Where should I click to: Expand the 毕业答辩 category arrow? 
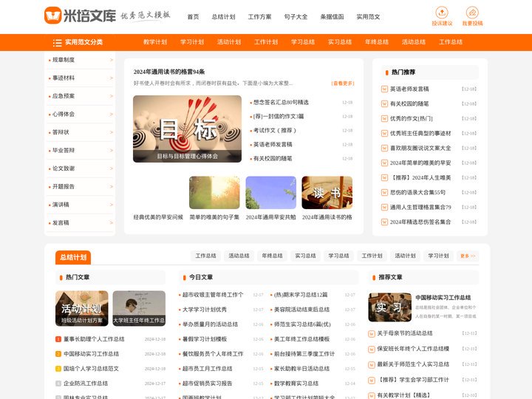(112, 150)
